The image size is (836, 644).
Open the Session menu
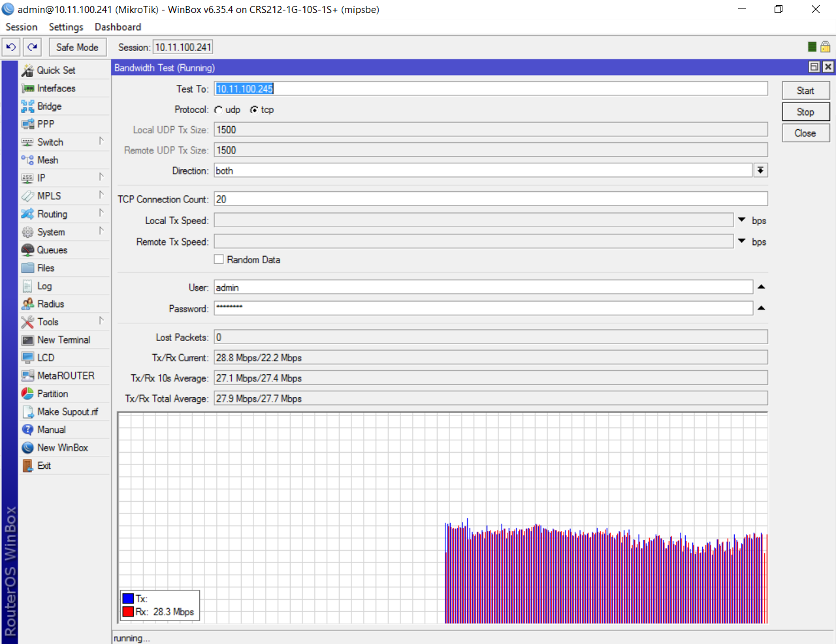click(22, 27)
